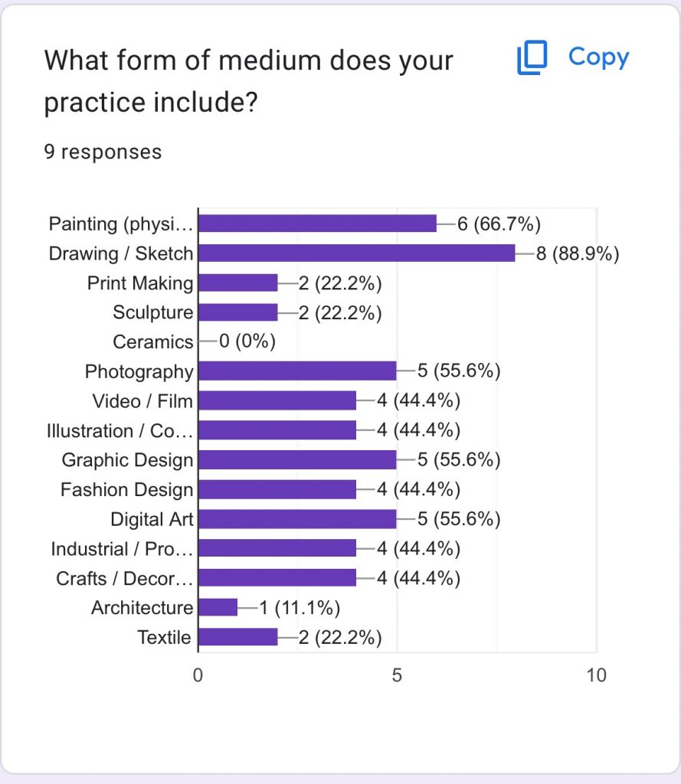Click the 9 responses text

(103, 152)
